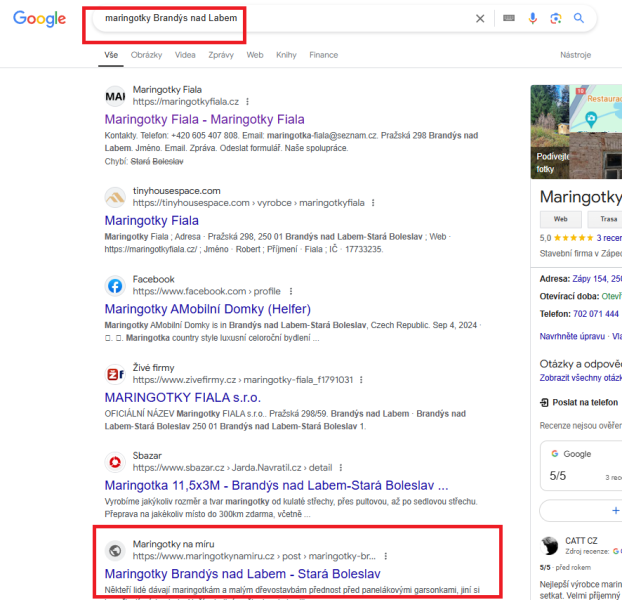
Task: Click Maringotky na míru globe favicon
Action: click(115, 550)
